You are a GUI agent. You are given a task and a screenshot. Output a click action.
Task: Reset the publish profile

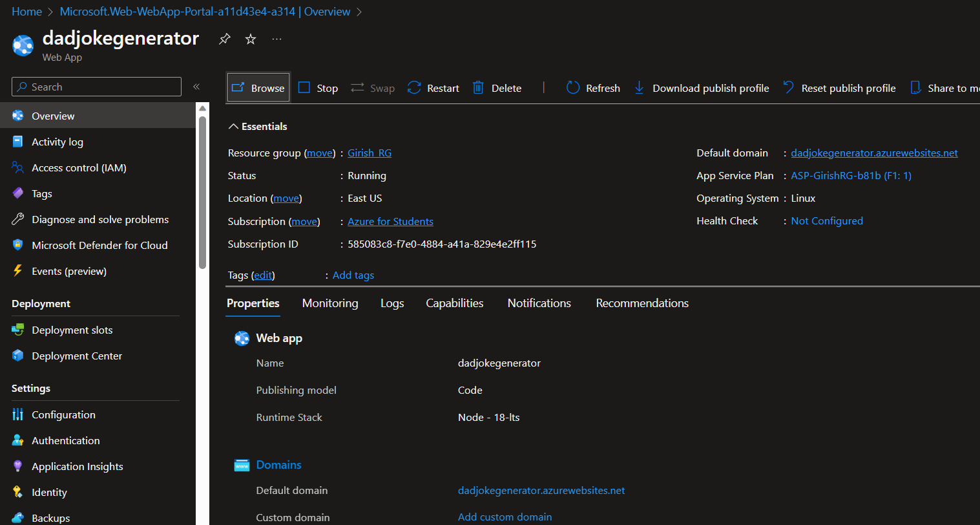click(x=839, y=88)
